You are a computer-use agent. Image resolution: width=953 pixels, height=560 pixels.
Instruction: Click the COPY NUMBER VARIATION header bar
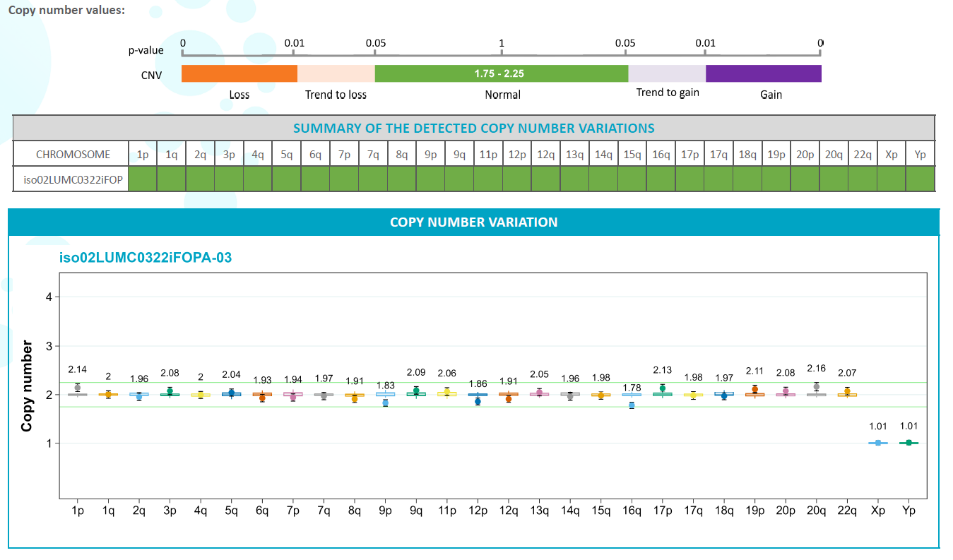[x=473, y=222]
